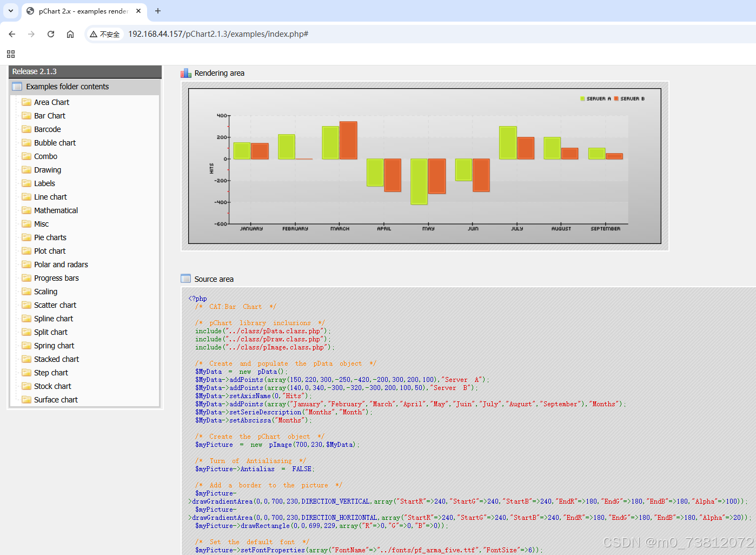The image size is (756, 555).
Task: Open the Mathematical examples link
Action: point(56,210)
